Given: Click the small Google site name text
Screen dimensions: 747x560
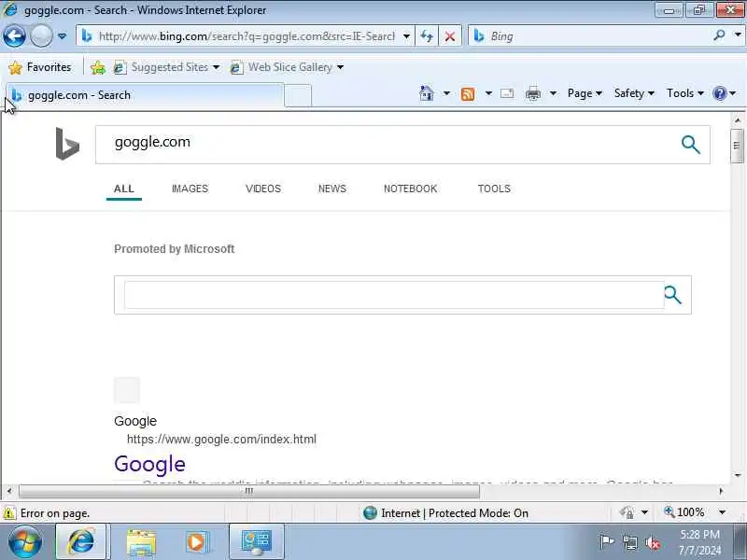Looking at the screenshot, I should (x=135, y=421).
